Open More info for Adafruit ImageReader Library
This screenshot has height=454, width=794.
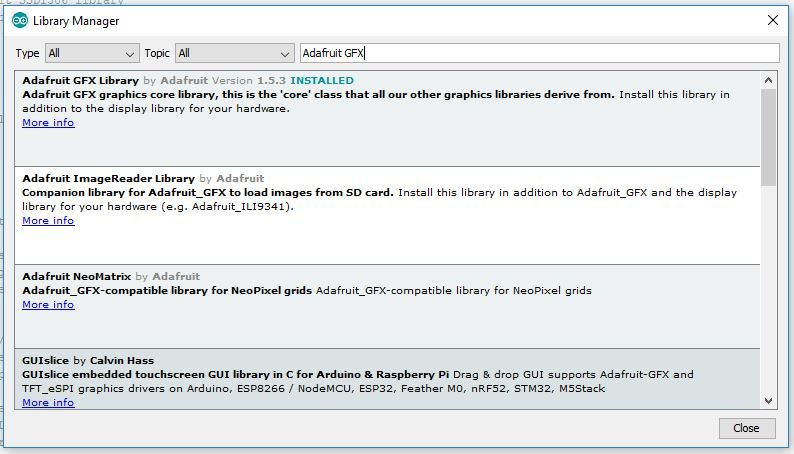[x=48, y=221]
